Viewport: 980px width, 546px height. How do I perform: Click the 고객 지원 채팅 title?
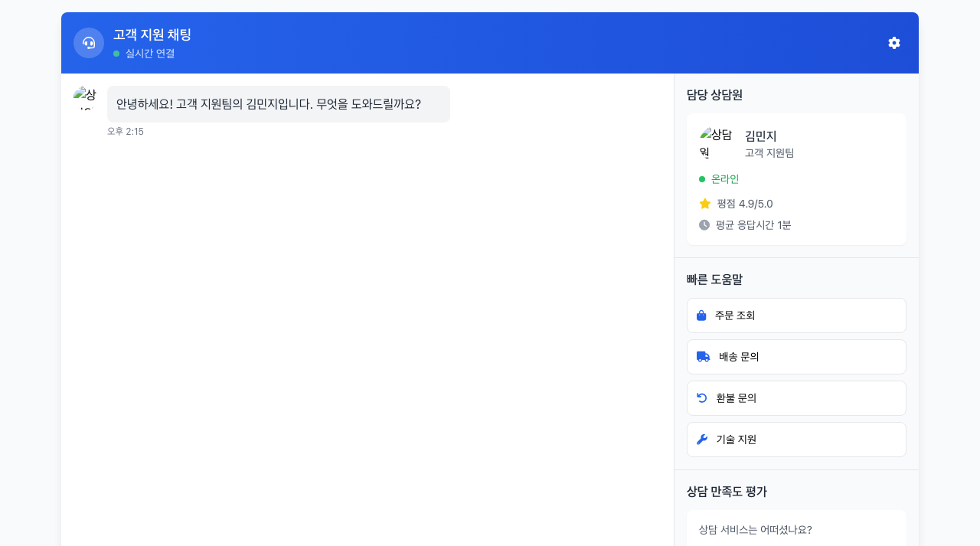[152, 34]
